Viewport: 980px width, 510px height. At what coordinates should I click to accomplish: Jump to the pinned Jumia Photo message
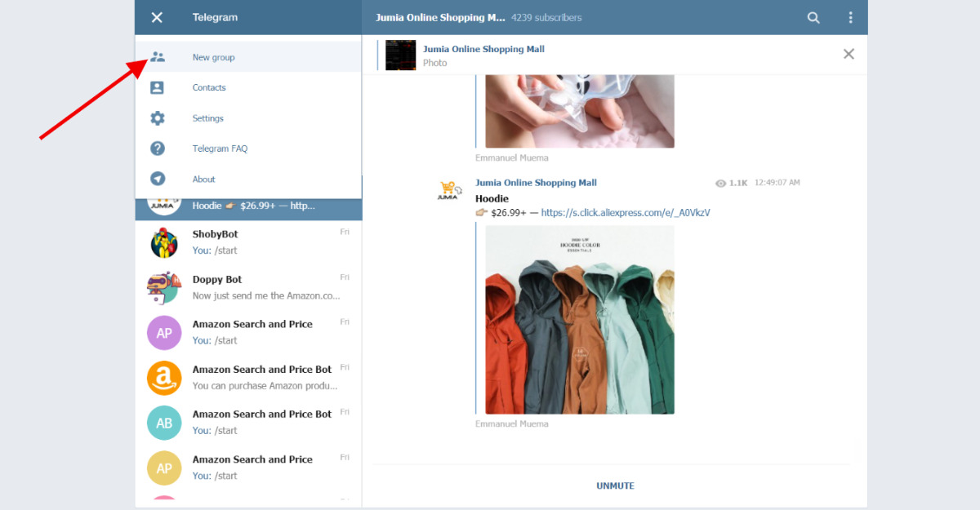tap(483, 55)
